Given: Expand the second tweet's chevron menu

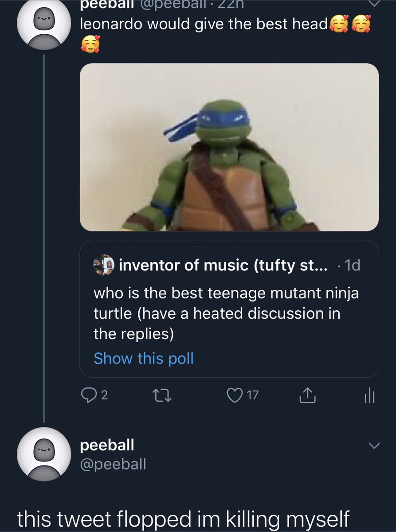Looking at the screenshot, I should click(375, 446).
